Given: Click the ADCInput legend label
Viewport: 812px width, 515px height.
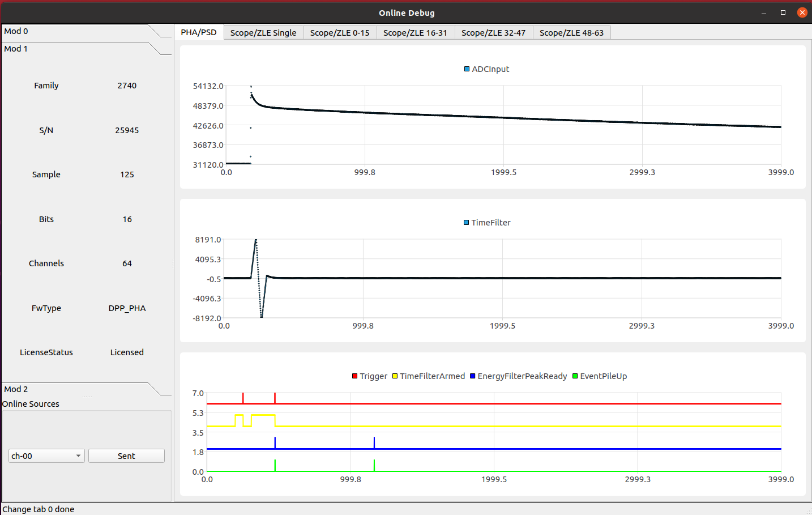Looking at the screenshot, I should coord(490,69).
